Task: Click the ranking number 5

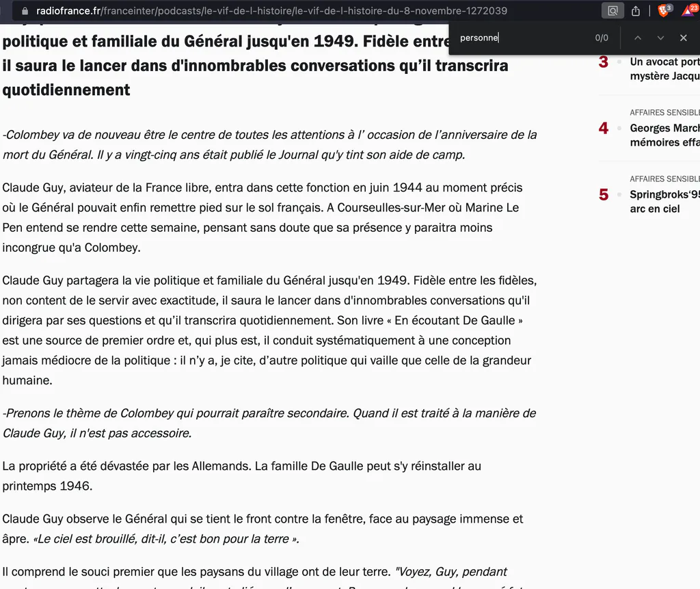Action: click(604, 195)
